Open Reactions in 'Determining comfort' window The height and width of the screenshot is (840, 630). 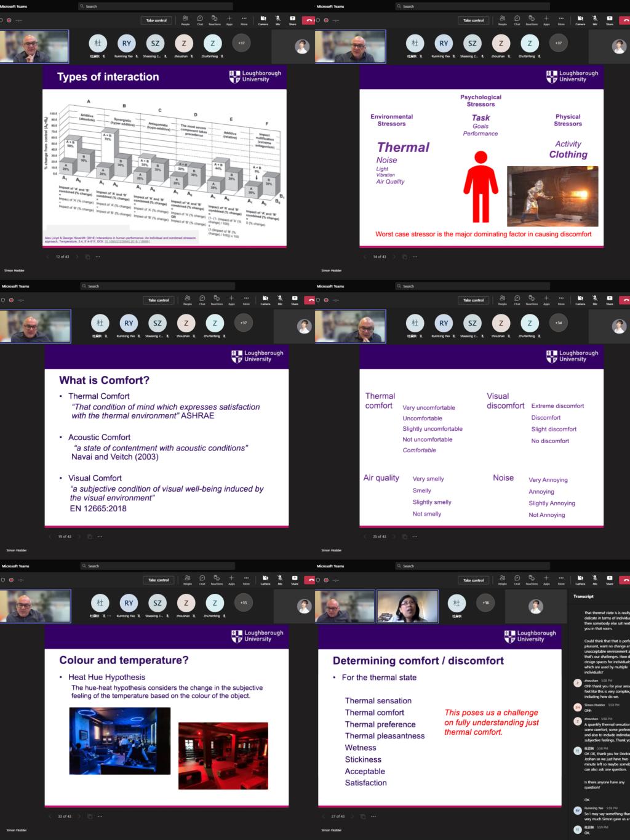(532, 580)
